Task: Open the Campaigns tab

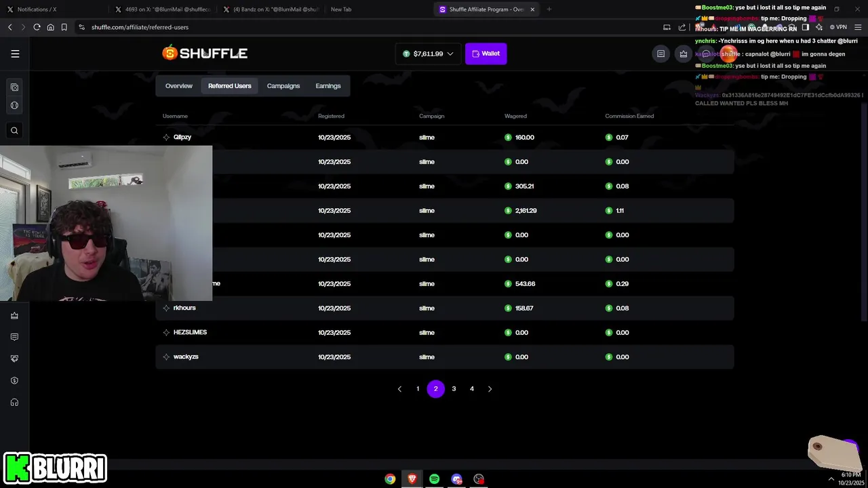Action: [283, 86]
